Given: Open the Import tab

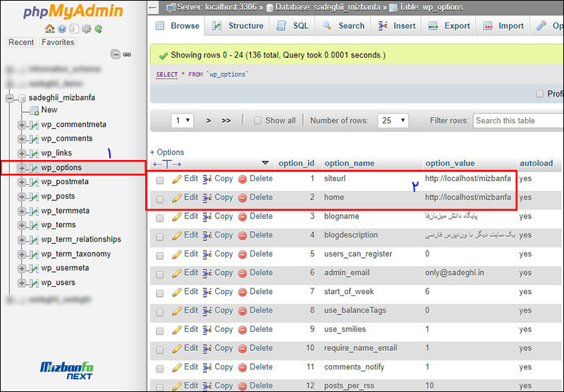Looking at the screenshot, I should [x=503, y=26].
